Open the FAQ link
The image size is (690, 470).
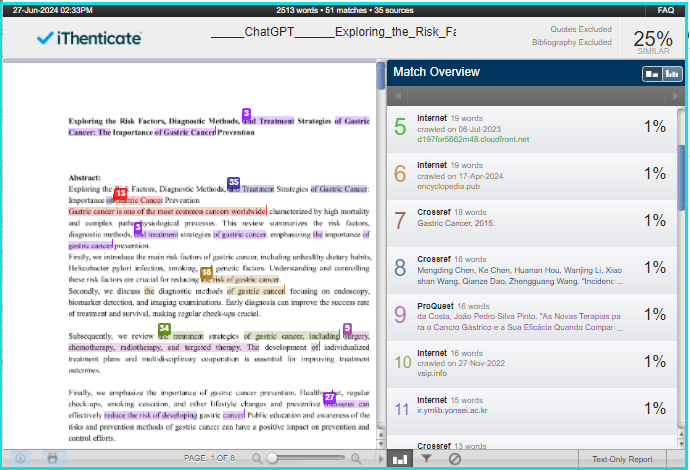[665, 10]
